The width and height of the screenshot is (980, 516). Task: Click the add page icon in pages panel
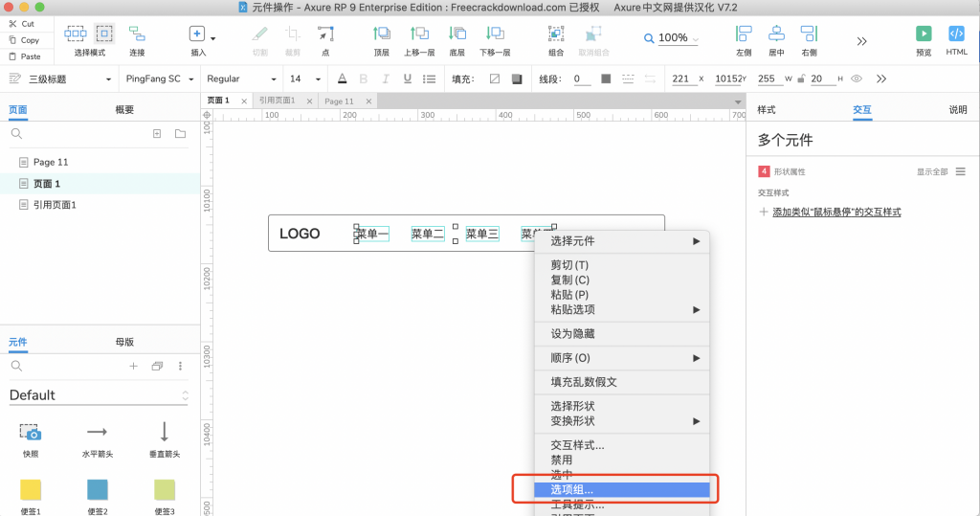pos(157,134)
